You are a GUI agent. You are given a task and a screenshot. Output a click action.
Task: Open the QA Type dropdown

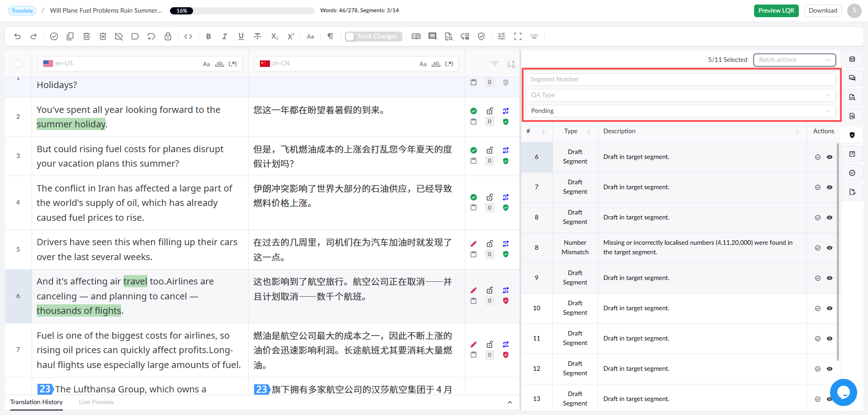click(680, 95)
